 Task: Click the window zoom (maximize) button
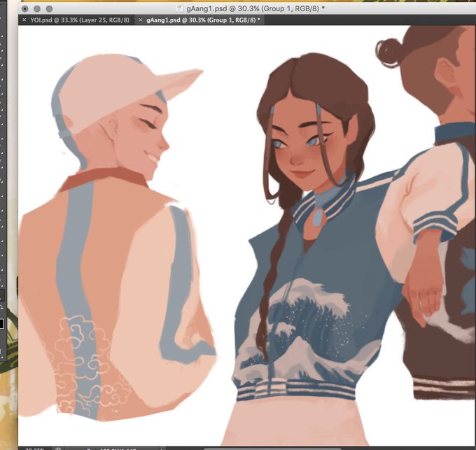tap(49, 9)
